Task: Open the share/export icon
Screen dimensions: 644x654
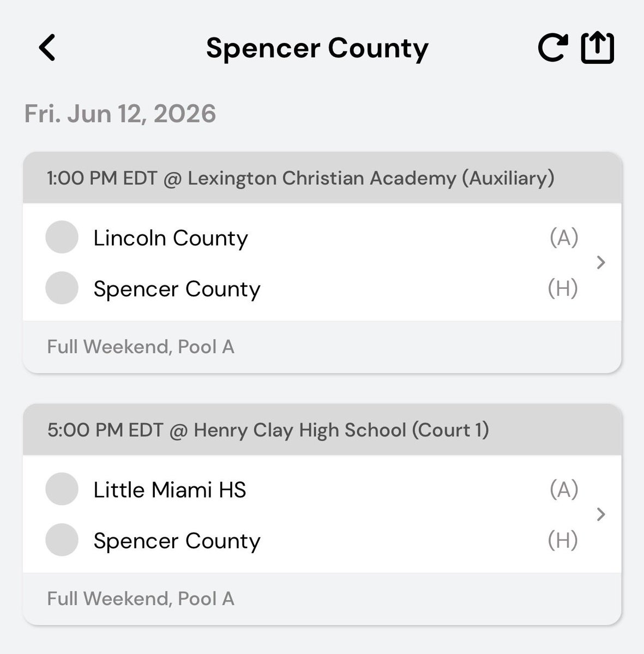Action: coord(597,48)
